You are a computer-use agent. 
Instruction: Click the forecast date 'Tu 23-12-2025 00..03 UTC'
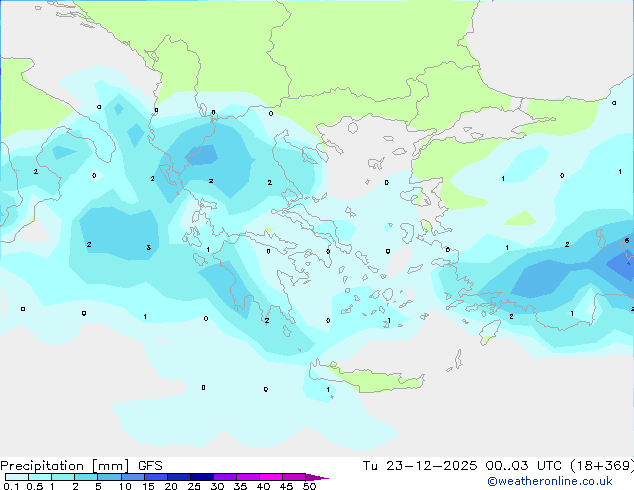point(462,466)
